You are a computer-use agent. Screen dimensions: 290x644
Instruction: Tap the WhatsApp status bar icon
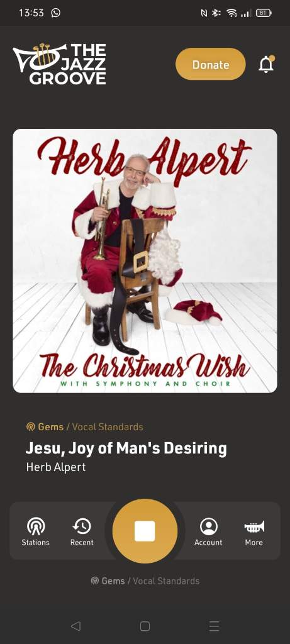55,13
